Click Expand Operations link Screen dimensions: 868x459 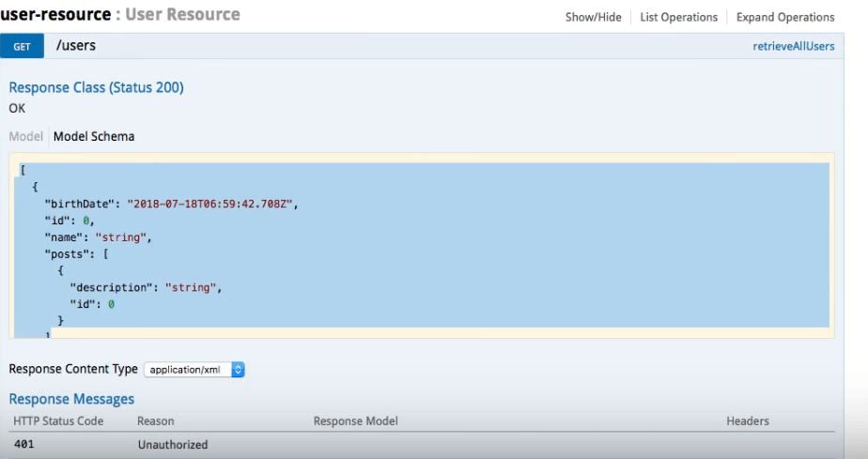(x=785, y=17)
